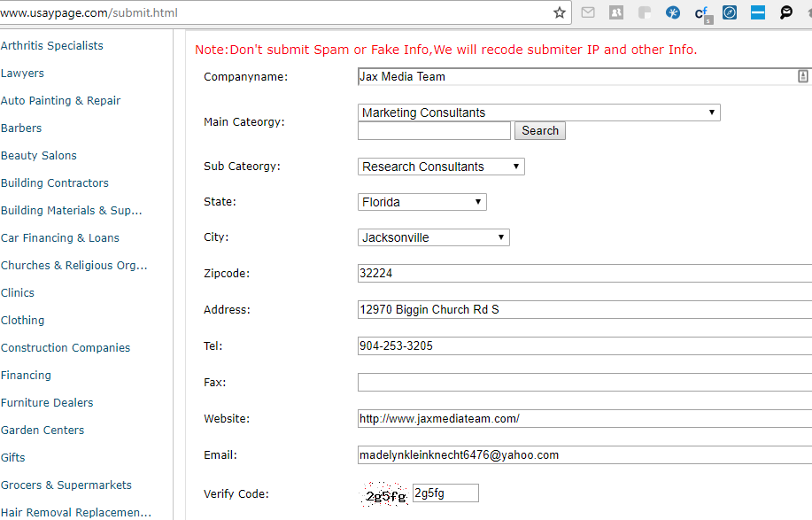The height and width of the screenshot is (520, 812).
Task: Open the Lawyers category link
Action: coord(22,73)
